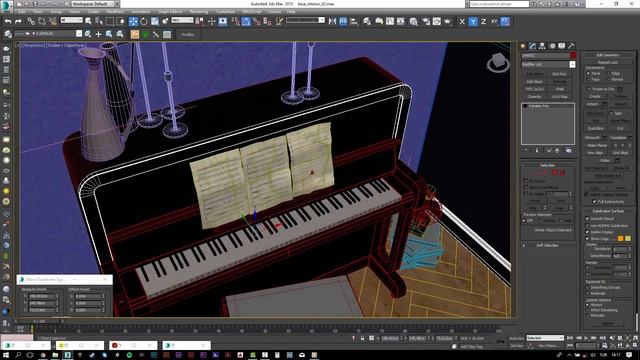The width and height of the screenshot is (640, 360).
Task: Toggle Use NURMS Subdivision checkbox
Action: coord(587,225)
